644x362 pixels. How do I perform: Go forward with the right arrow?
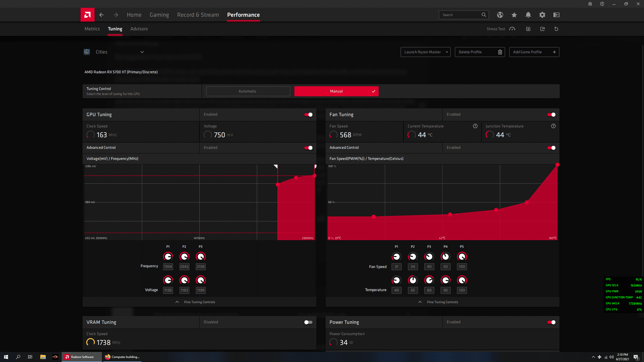click(x=116, y=15)
